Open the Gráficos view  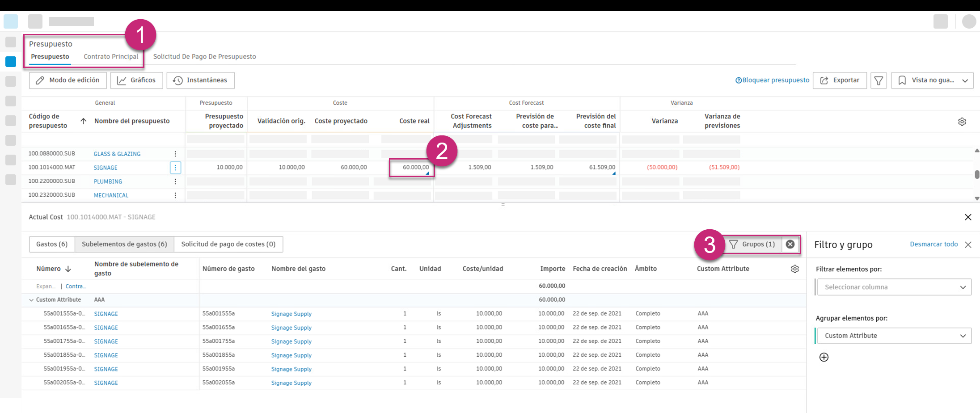[x=137, y=80]
